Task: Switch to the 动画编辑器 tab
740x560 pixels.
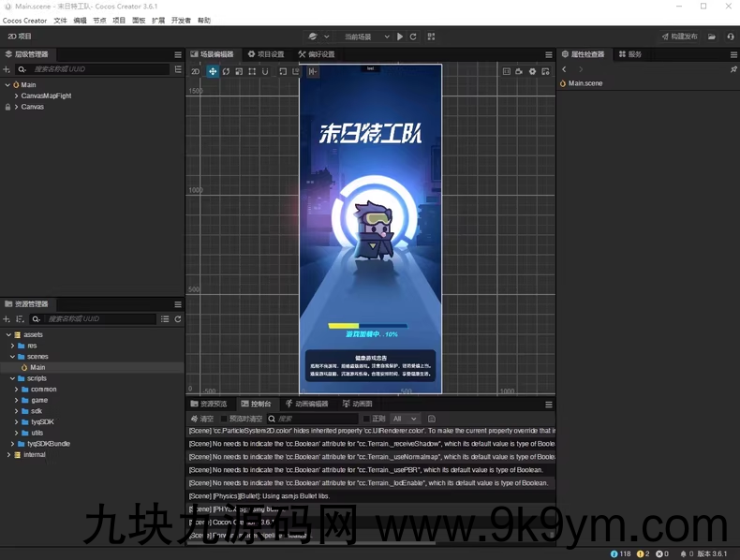Action: coord(306,404)
